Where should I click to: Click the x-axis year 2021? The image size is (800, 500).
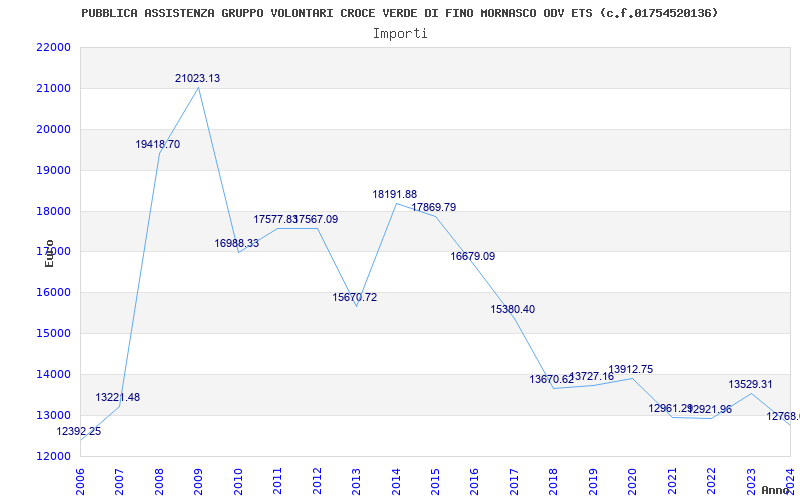[x=672, y=482]
